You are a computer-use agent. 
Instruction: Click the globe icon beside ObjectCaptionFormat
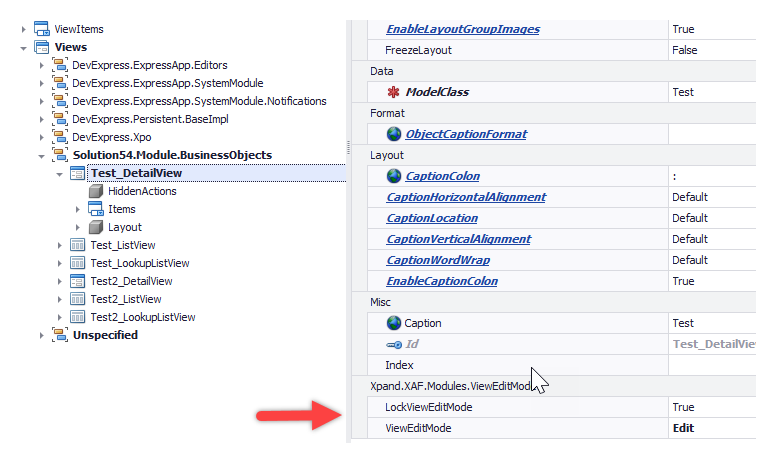394,134
